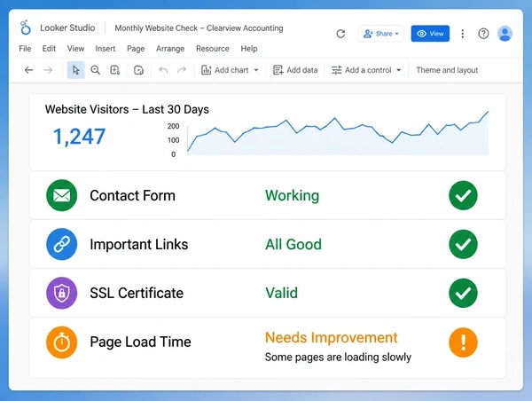The image size is (532, 401).
Task: Select the visitors time series chart
Action: [x=328, y=135]
